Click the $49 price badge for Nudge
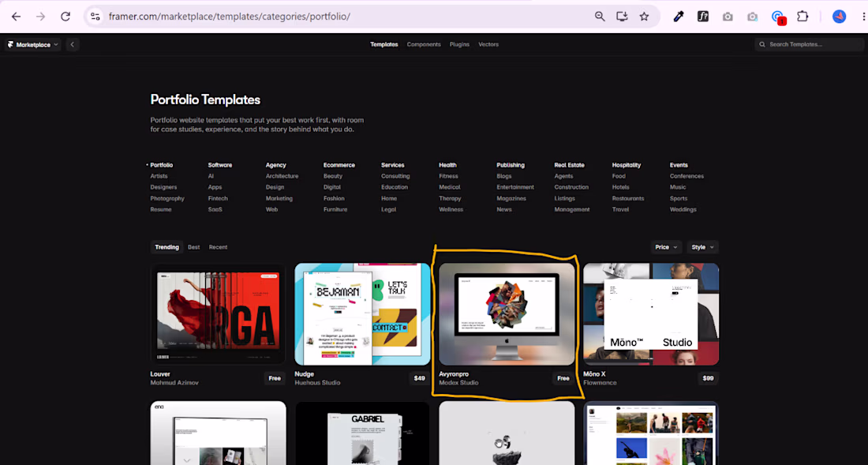 [x=420, y=379]
